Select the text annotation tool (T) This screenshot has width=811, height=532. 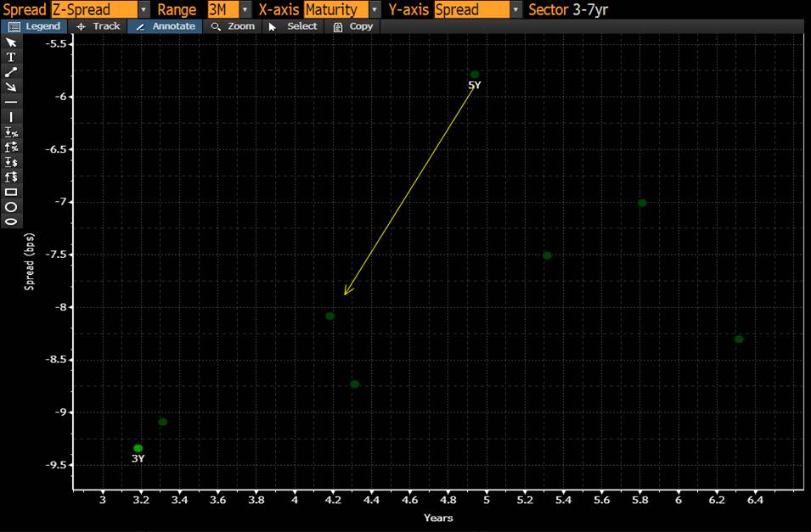point(11,58)
